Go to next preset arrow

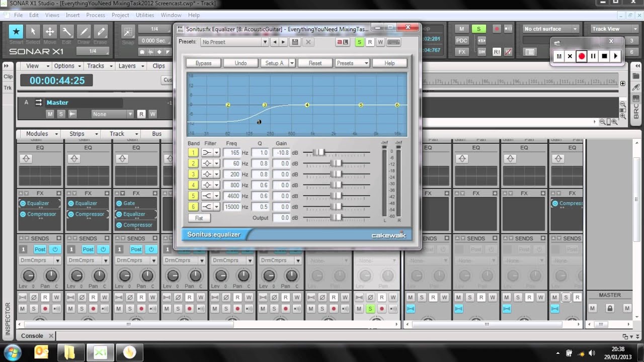coord(283,42)
